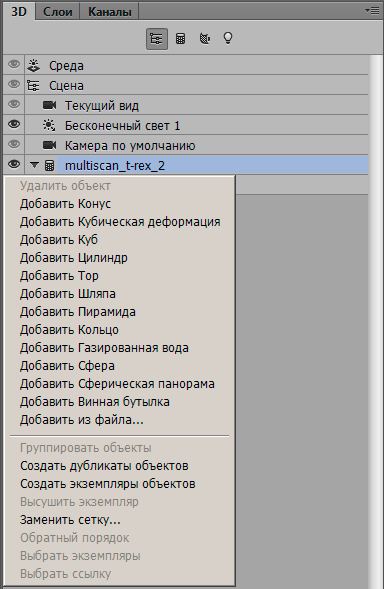Toggle eye for Камера по умолчанию

pos(14,144)
